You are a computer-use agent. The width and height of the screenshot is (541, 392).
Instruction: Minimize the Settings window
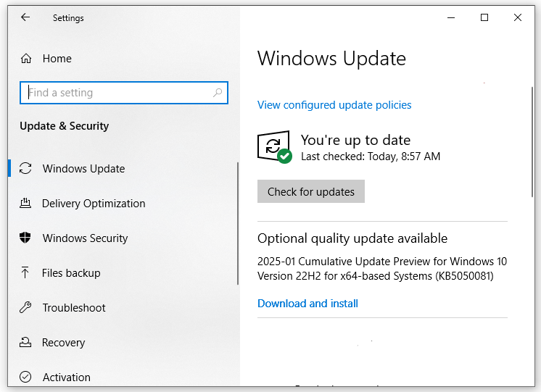(451, 17)
